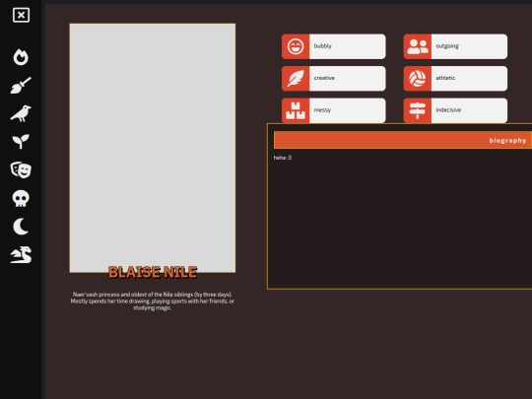Open the dragon icon in sidebar

click(x=21, y=255)
